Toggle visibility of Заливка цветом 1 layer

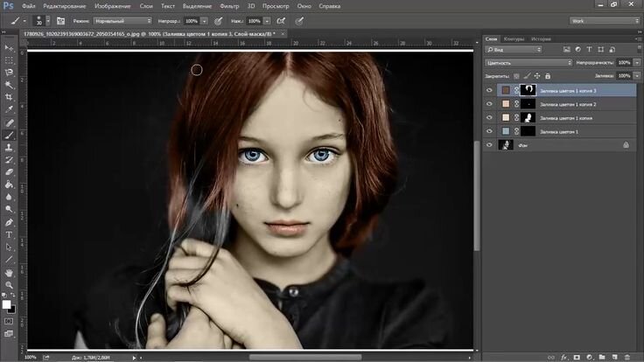489,131
